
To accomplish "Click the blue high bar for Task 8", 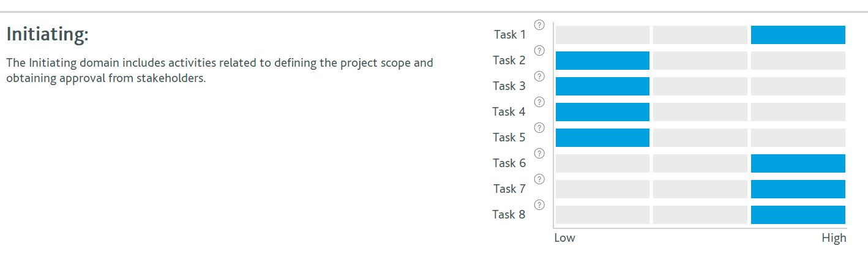I will tap(798, 215).
